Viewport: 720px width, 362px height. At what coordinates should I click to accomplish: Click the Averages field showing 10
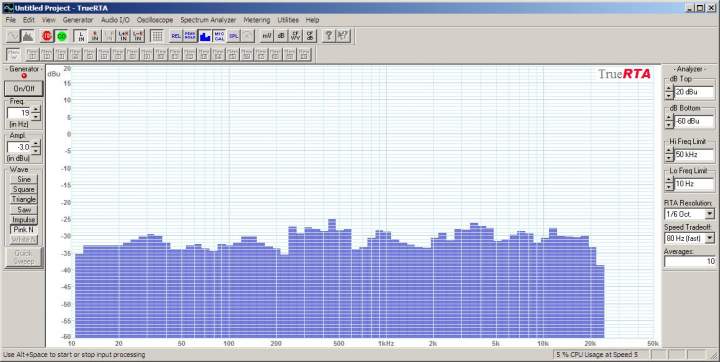(x=689, y=261)
